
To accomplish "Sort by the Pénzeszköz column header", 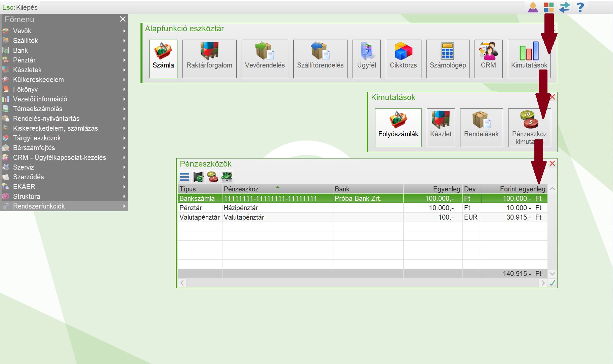I will click(x=278, y=189).
